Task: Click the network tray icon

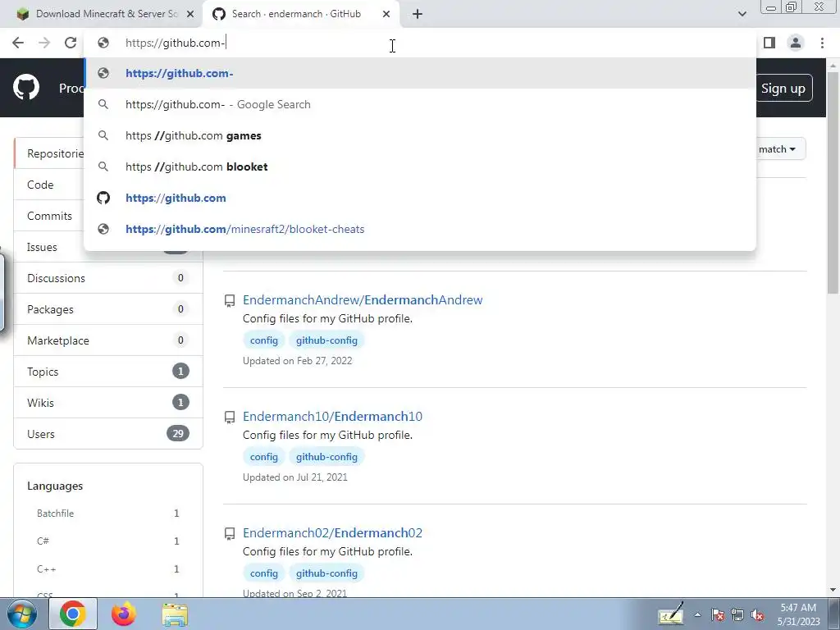Action: [x=737, y=614]
